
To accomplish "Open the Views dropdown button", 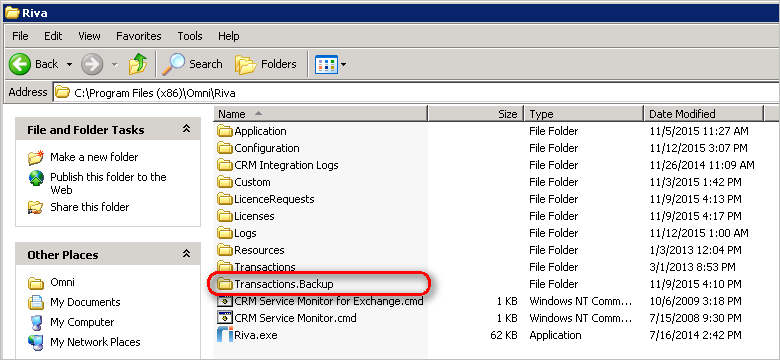I will pos(331,64).
